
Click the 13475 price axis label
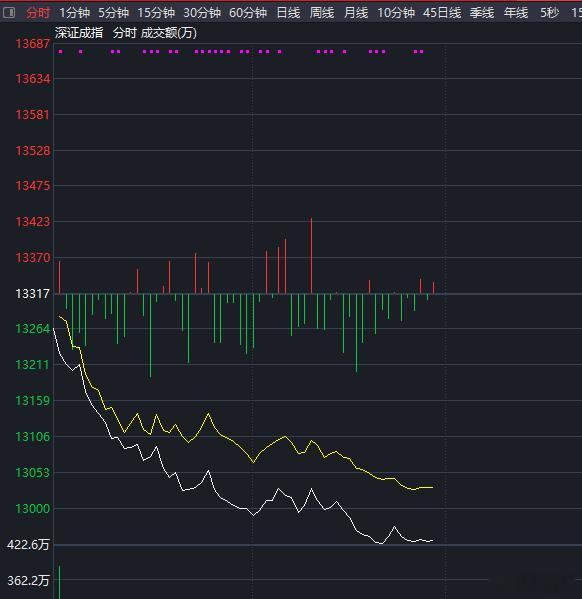point(33,186)
